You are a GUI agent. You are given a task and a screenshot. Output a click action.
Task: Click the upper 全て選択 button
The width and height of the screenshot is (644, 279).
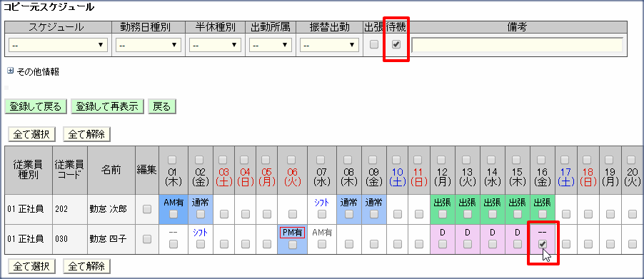pos(31,134)
